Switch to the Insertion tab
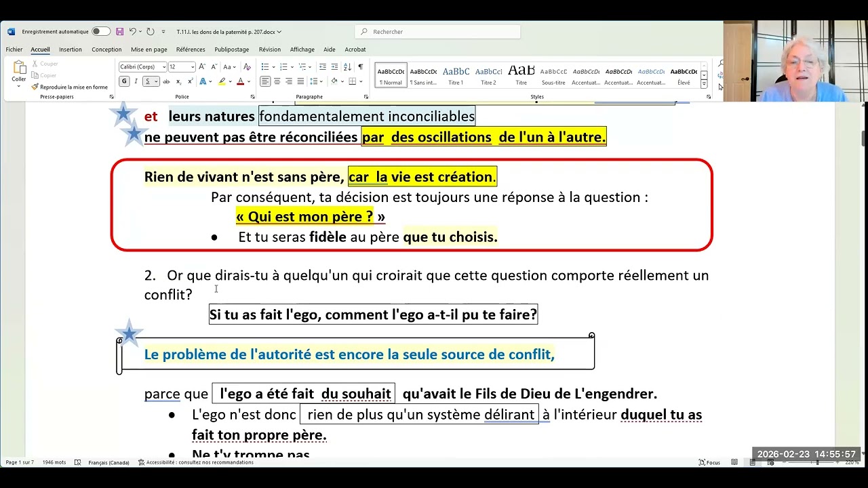 (x=71, y=49)
